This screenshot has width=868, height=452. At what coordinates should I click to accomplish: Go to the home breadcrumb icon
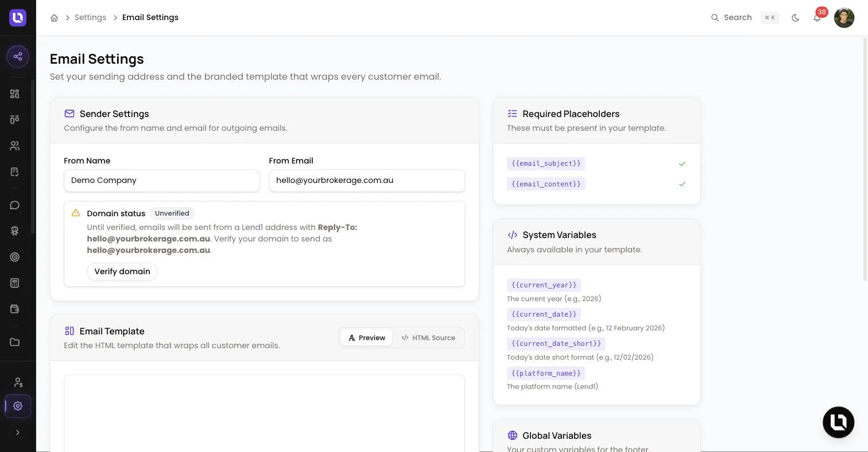pos(54,18)
